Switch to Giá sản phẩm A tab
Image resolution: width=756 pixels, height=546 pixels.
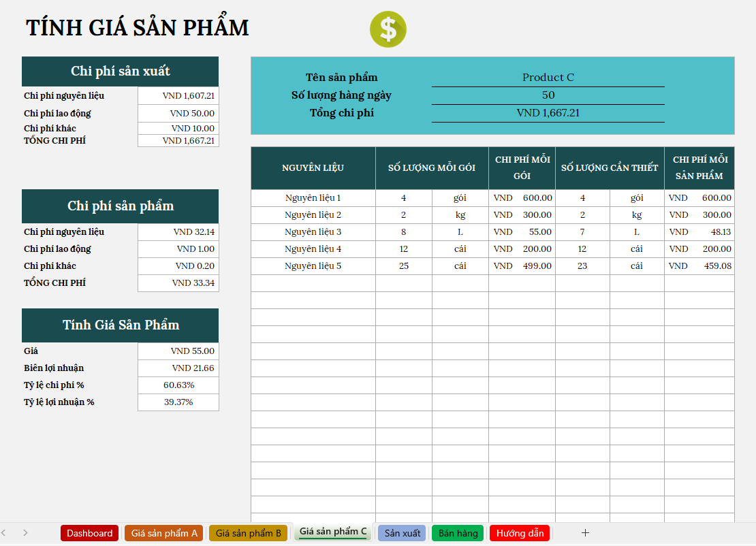(x=164, y=533)
